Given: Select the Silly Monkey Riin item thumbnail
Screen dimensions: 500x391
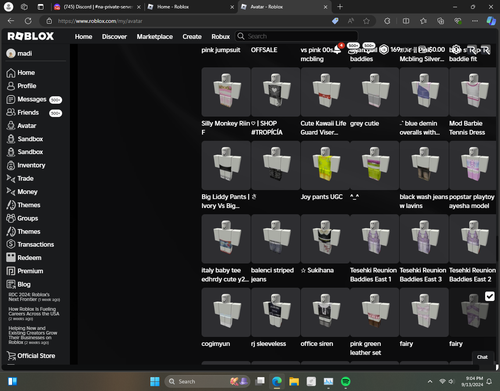Looking at the screenshot, I should click(226, 92).
